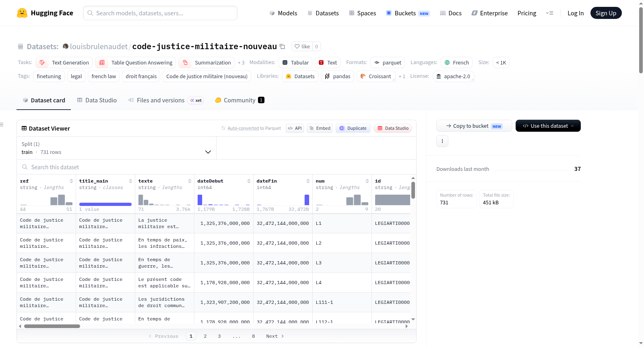This screenshot has width=644, height=347.
Task: Sort by the texte column arrows
Action: [190, 181]
